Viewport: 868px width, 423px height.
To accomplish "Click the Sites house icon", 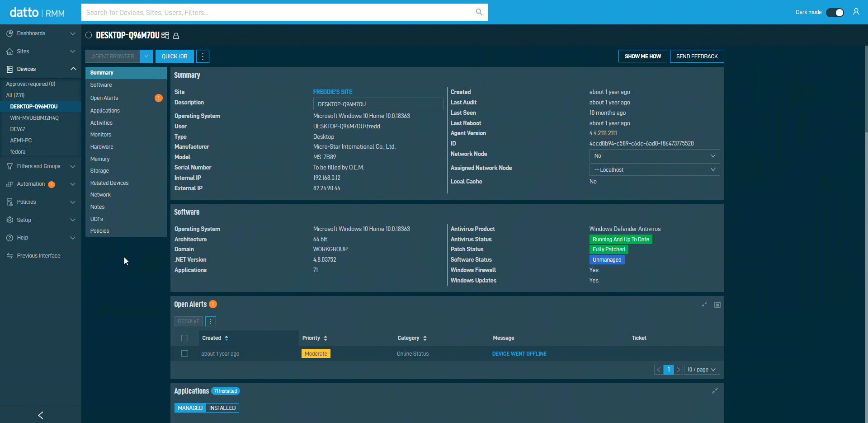I will point(9,52).
